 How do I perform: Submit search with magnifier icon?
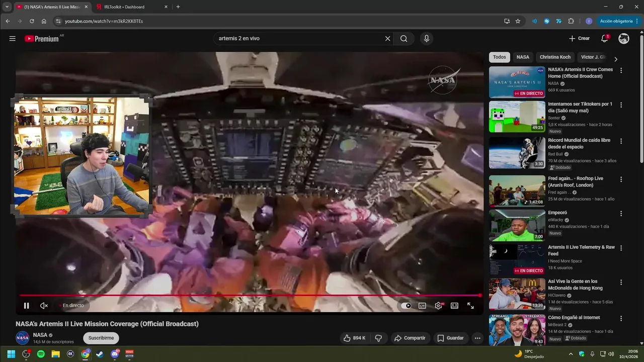(404, 39)
